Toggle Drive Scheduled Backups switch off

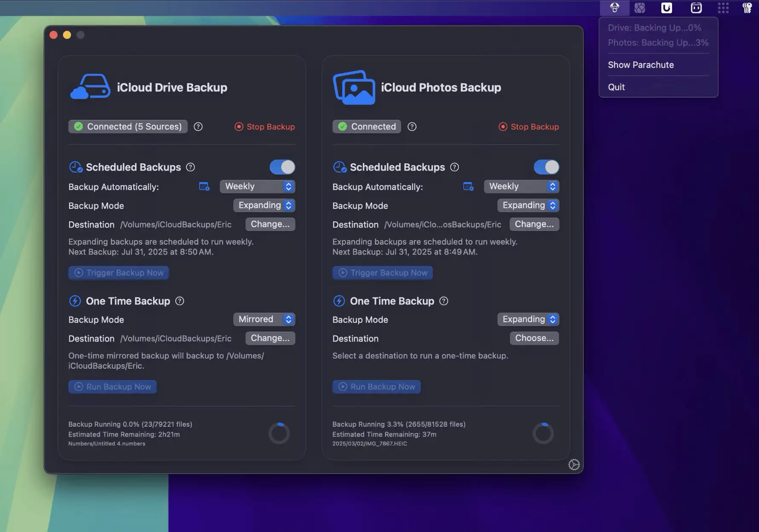pyautogui.click(x=282, y=167)
